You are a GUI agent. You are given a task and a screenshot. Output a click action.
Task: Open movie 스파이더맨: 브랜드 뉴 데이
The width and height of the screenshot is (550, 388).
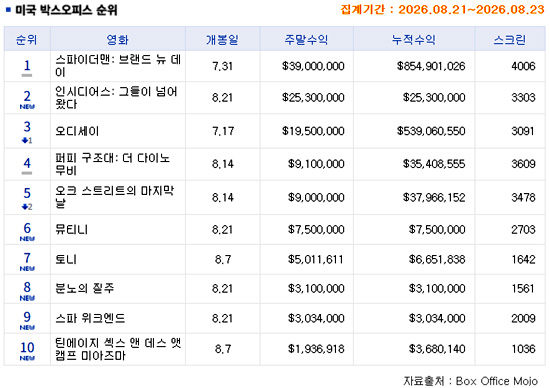pyautogui.click(x=118, y=66)
